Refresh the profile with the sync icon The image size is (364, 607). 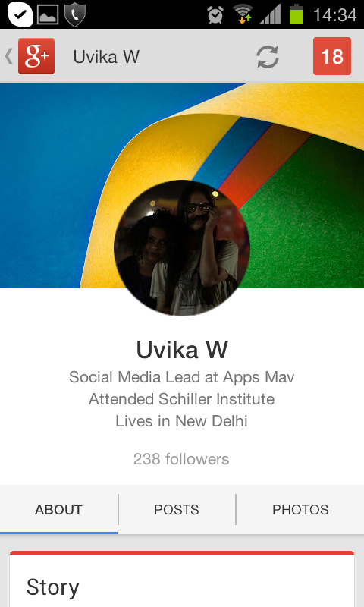268,56
